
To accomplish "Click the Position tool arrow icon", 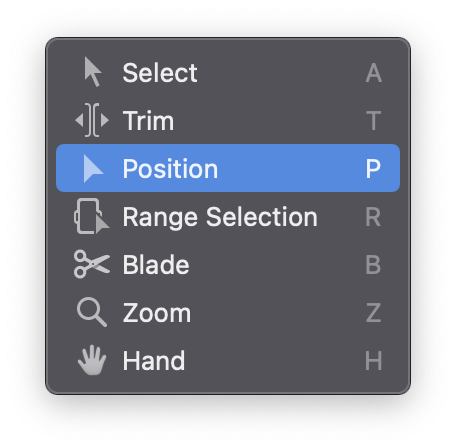I will pyautogui.click(x=93, y=168).
